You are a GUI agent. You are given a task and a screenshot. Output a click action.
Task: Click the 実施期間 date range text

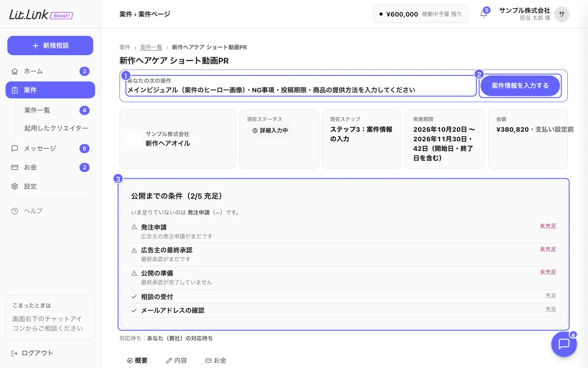(x=444, y=144)
